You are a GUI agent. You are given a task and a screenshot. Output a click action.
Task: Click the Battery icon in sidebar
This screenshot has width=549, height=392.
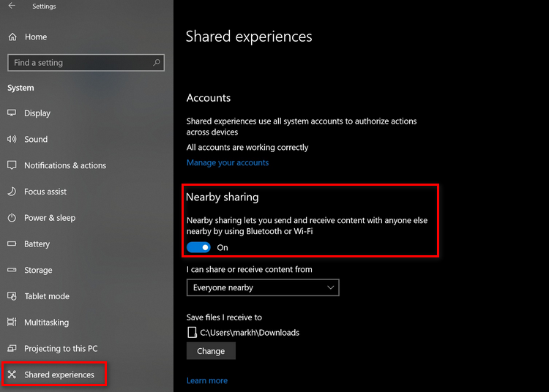point(12,244)
